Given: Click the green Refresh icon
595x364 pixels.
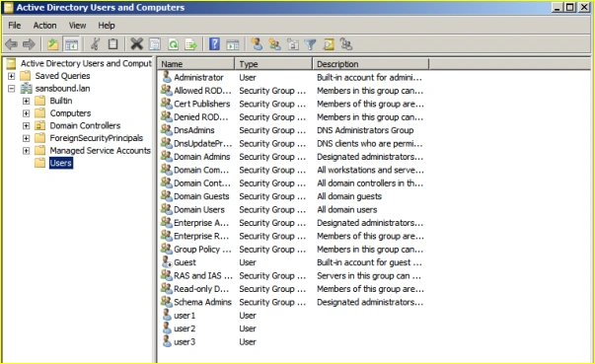Looking at the screenshot, I should pos(174,44).
